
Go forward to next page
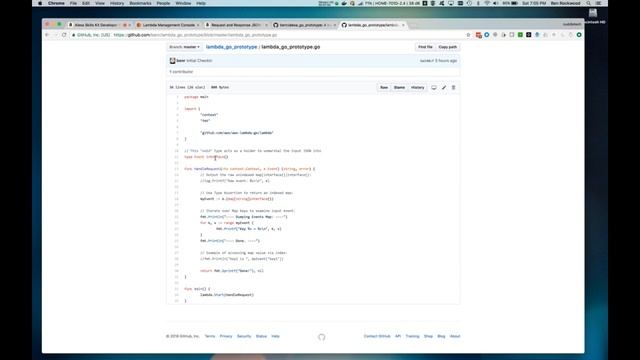56,35
